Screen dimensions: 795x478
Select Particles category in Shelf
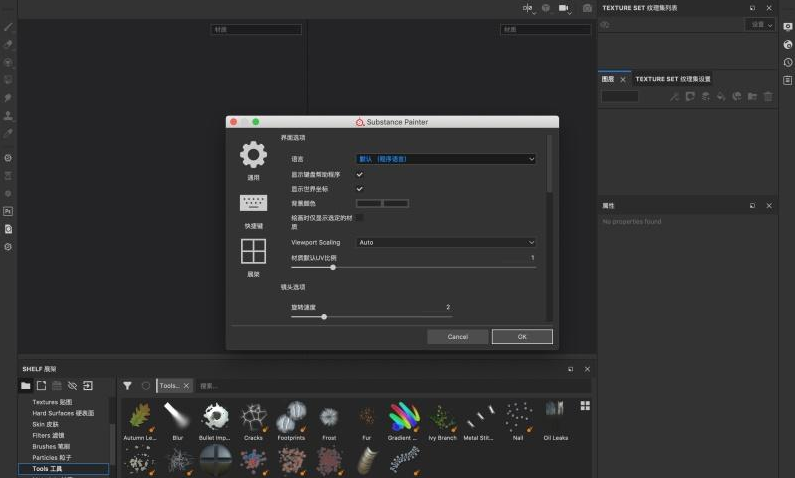point(52,458)
